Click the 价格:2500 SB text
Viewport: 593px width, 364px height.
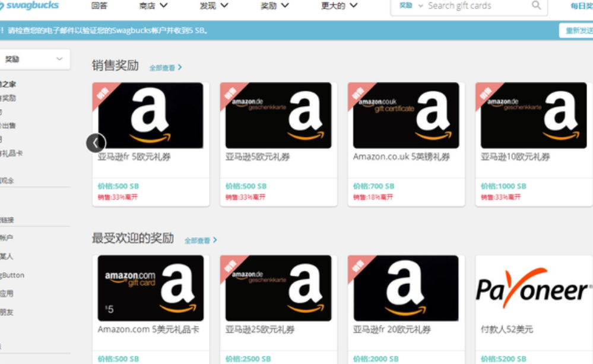(248, 359)
